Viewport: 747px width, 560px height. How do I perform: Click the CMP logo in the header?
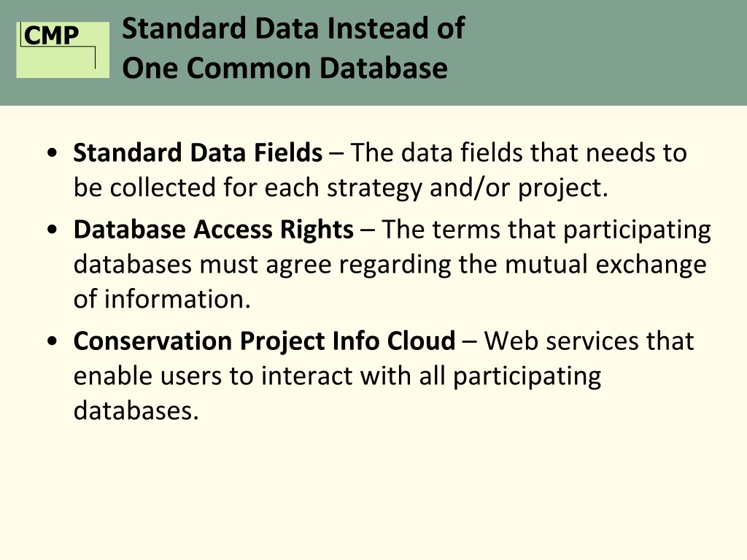pyautogui.click(x=62, y=49)
